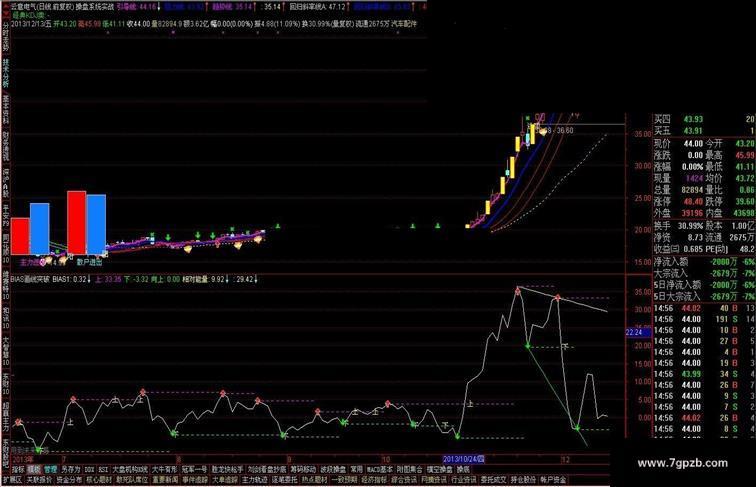Click the green trough marker at the end of the BIAS line
The image size is (756, 487).
(577, 428)
